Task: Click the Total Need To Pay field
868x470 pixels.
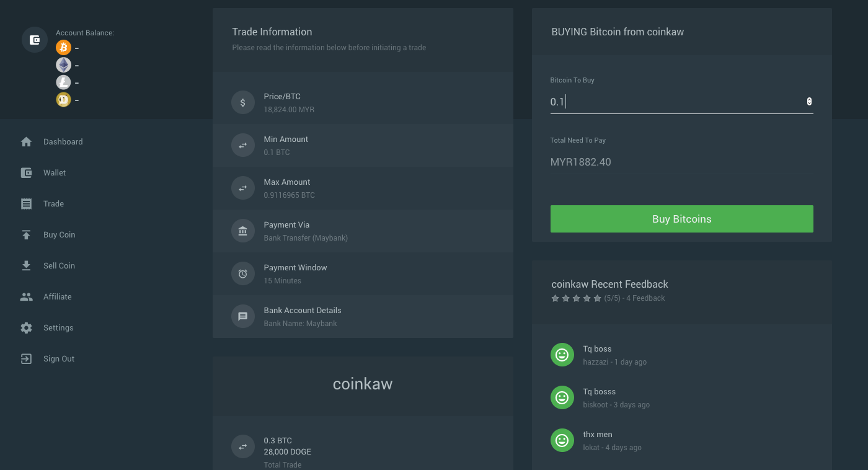Action: pyautogui.click(x=681, y=162)
